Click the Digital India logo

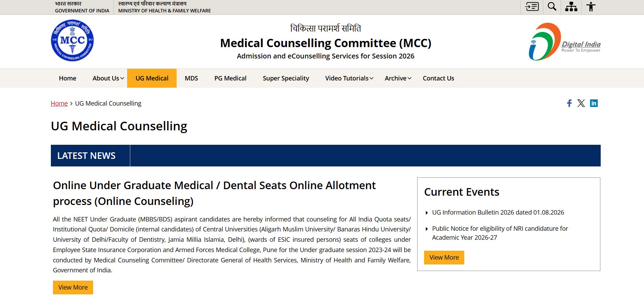(564, 42)
